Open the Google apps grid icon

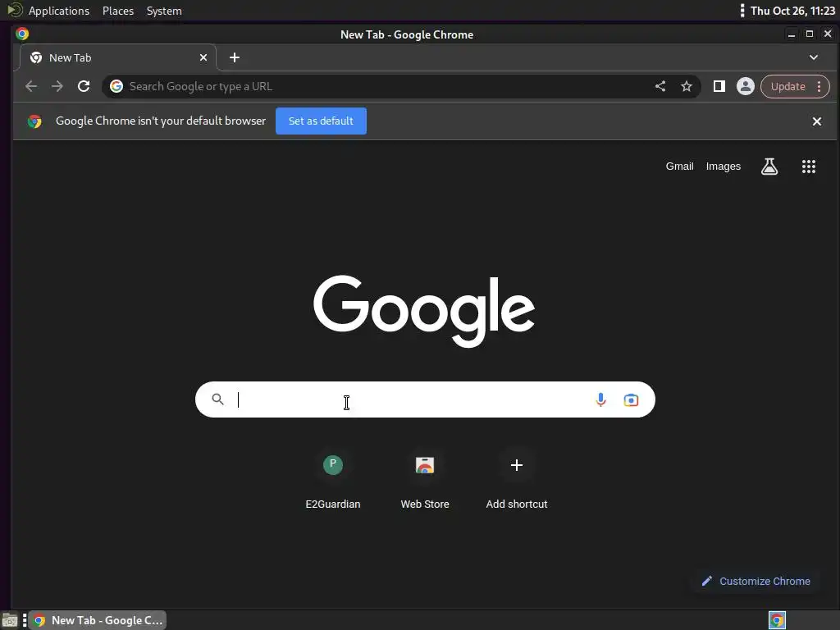point(808,167)
